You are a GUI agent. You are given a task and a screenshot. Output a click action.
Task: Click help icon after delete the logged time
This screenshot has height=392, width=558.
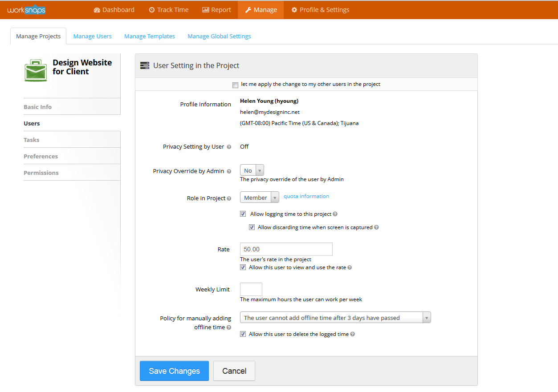point(352,334)
